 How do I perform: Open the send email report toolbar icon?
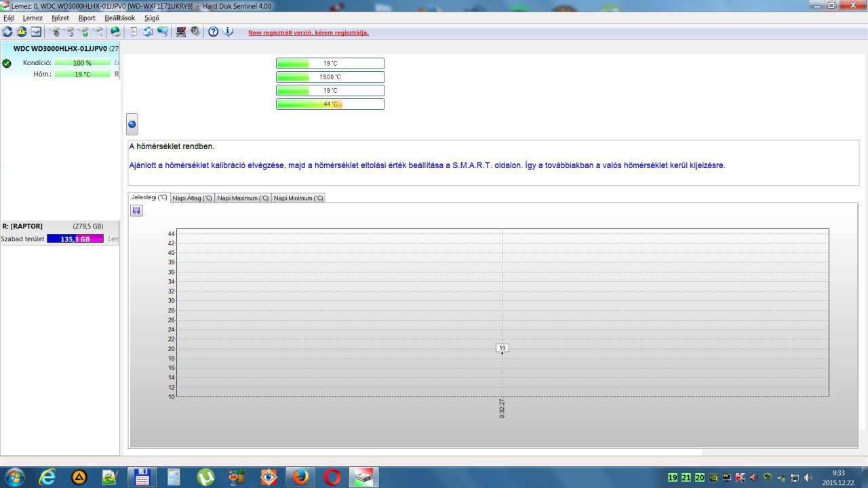pos(36,32)
